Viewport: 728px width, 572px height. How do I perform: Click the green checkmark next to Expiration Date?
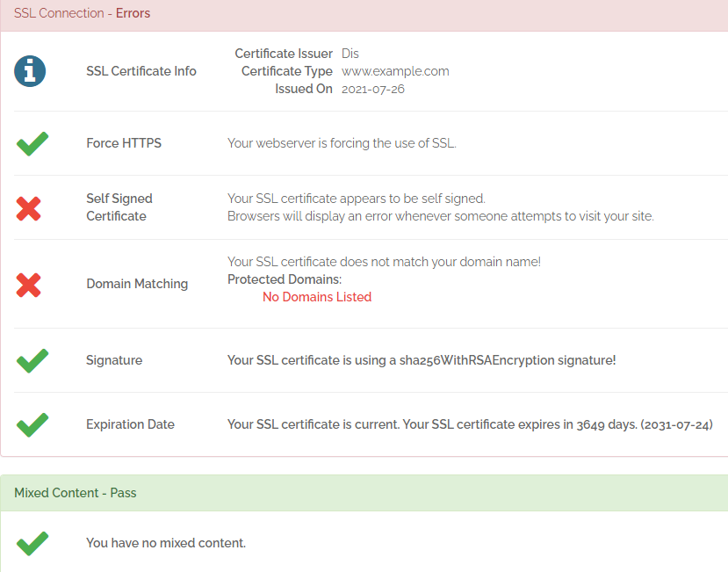pos(32,424)
